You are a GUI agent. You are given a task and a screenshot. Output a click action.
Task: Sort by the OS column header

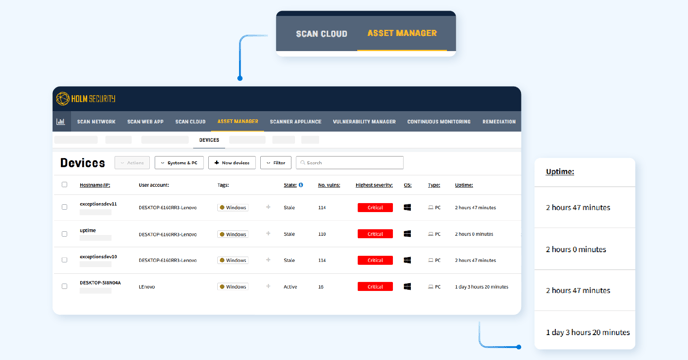point(408,185)
